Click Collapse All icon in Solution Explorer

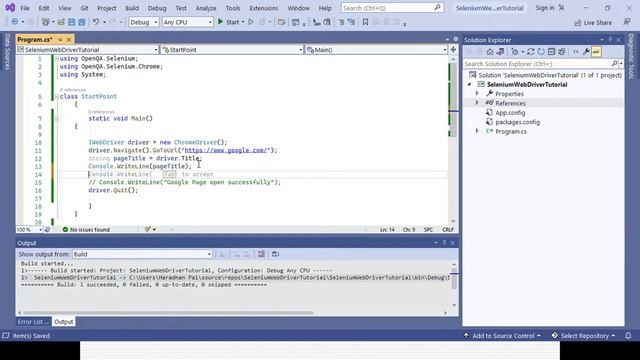pyautogui.click(x=551, y=52)
